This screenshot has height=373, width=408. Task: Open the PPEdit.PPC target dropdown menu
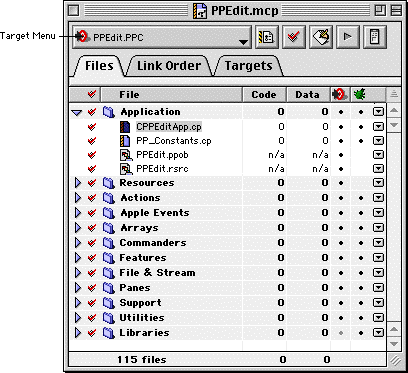click(x=162, y=37)
